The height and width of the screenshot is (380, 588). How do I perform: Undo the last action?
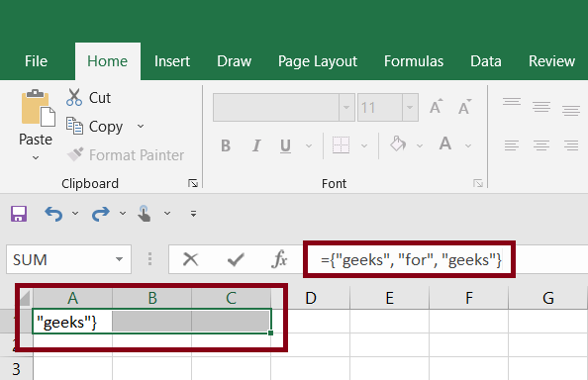[x=53, y=214]
